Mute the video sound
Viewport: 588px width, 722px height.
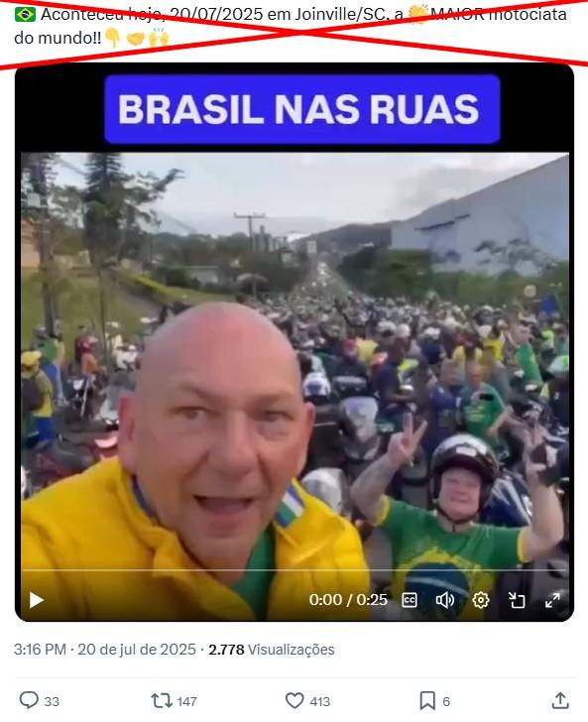445,600
